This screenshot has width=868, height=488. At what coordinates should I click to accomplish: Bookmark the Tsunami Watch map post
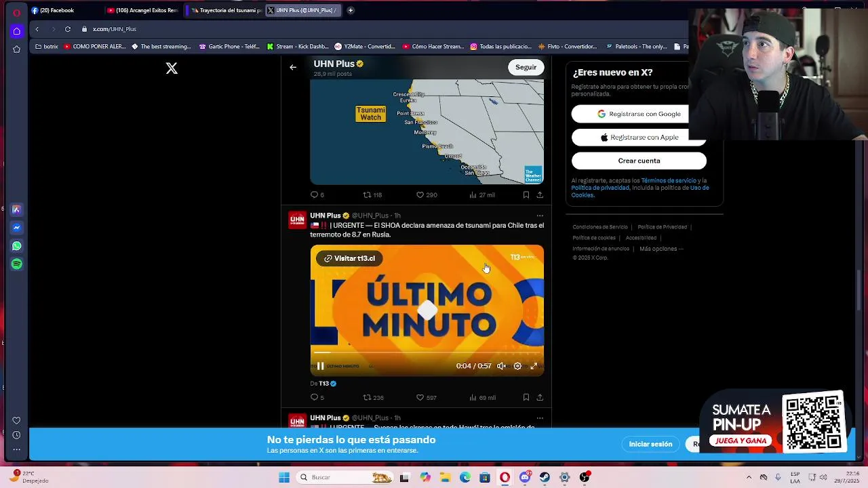(526, 195)
